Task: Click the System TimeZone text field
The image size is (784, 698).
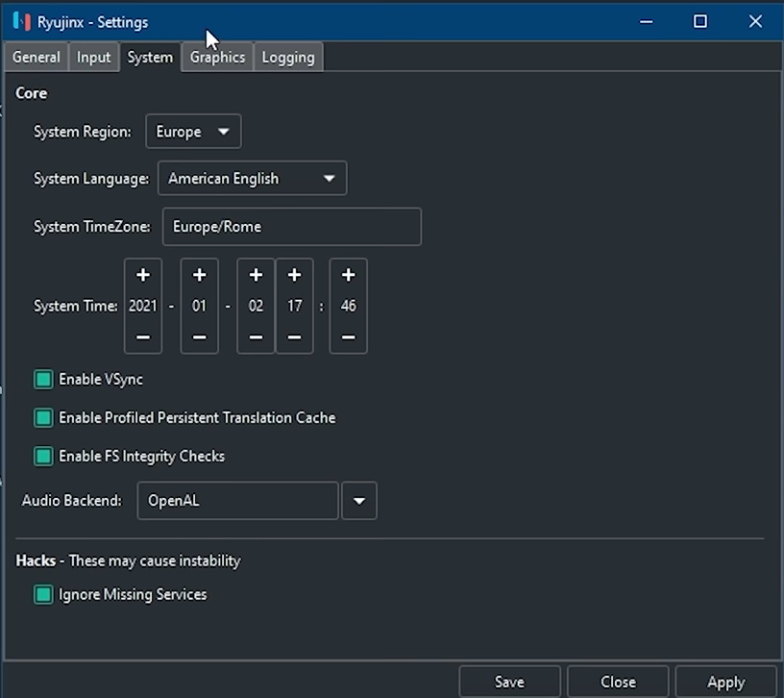Action: (x=291, y=227)
